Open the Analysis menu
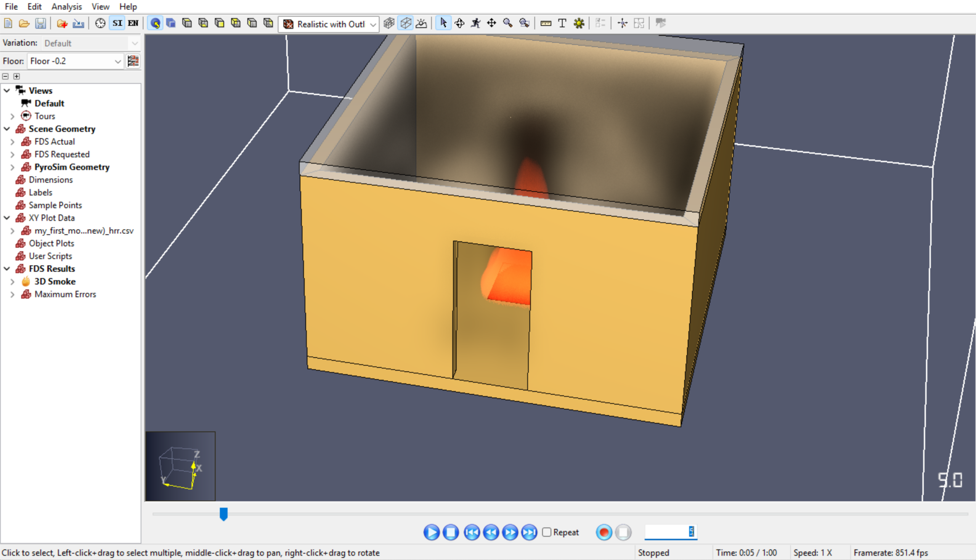This screenshot has height=560, width=976. pos(66,6)
